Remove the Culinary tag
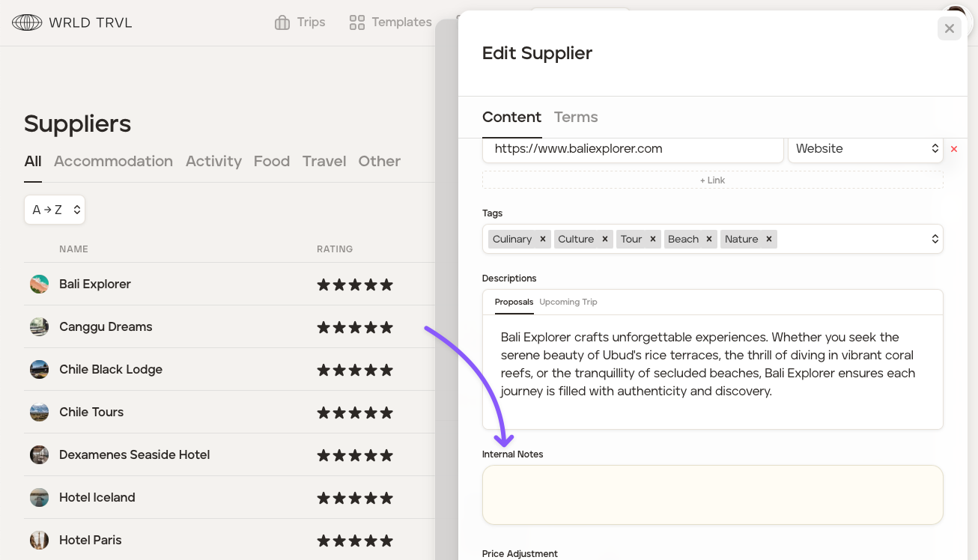978x560 pixels. 543,240
